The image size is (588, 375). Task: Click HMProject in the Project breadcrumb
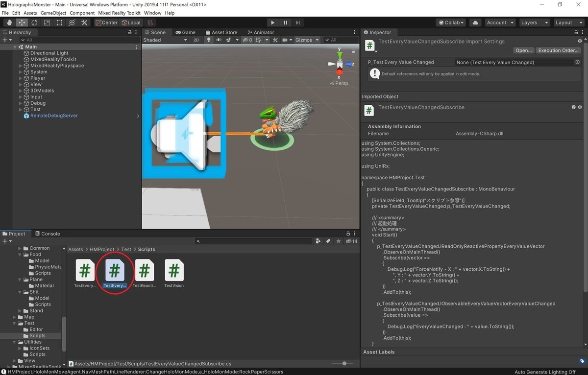click(x=102, y=249)
